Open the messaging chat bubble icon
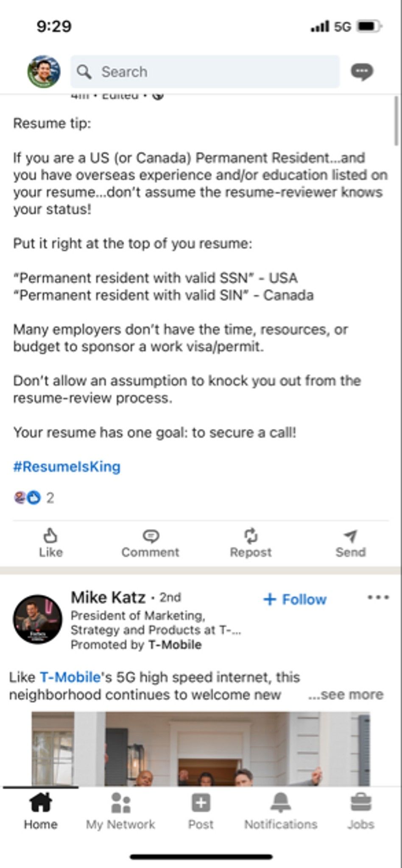The height and width of the screenshot is (868, 402). click(362, 72)
